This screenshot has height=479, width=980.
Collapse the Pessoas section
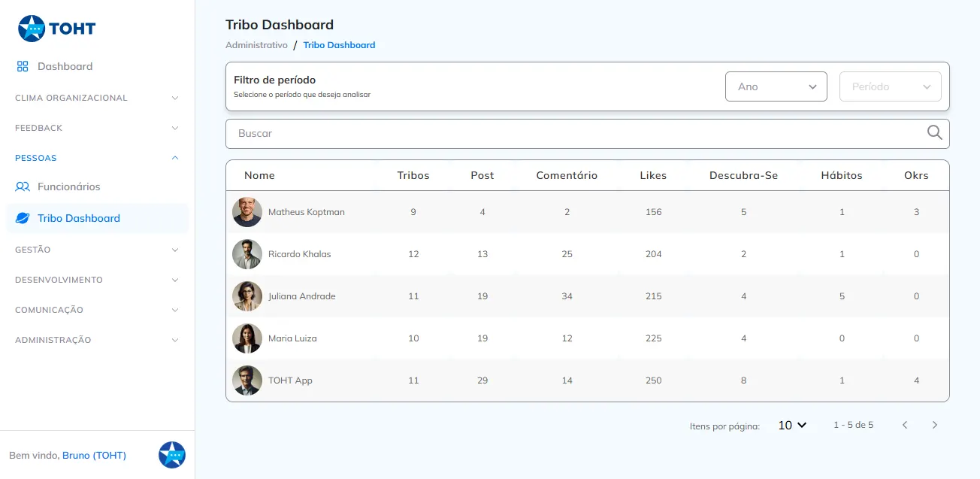pyautogui.click(x=97, y=158)
